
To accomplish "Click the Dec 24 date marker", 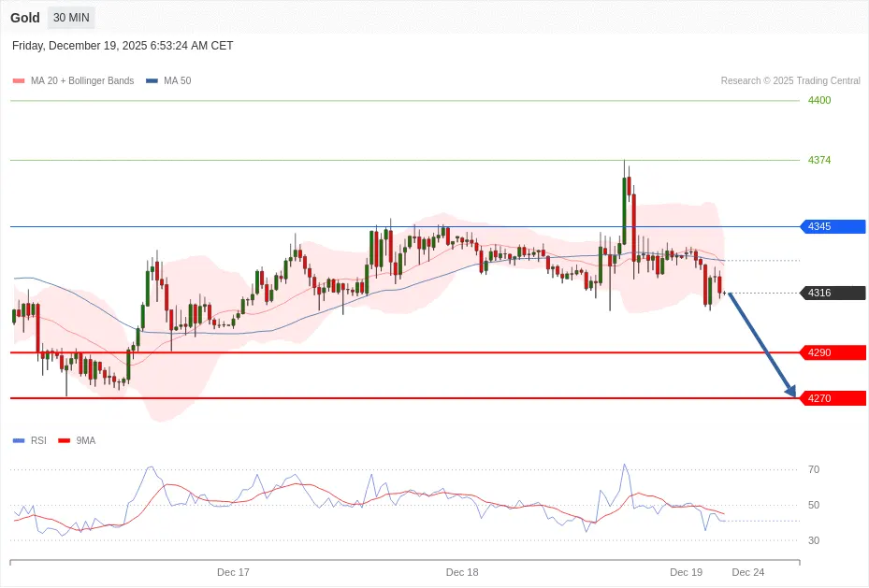I will tap(747, 572).
